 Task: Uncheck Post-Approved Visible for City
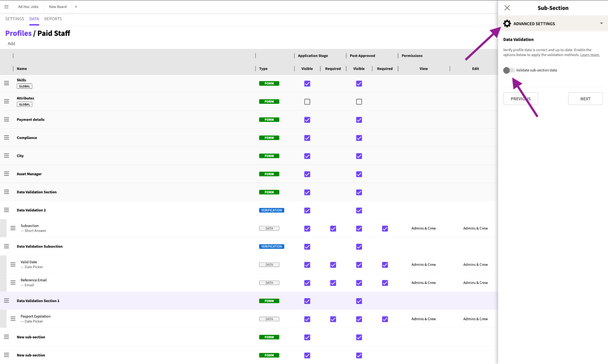tap(359, 156)
